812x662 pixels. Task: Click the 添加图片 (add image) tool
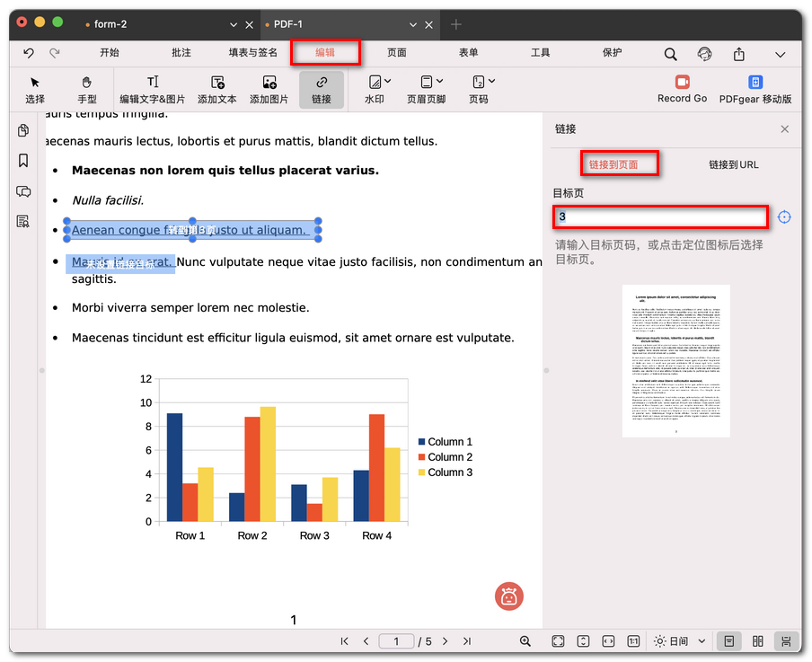pyautogui.click(x=269, y=89)
